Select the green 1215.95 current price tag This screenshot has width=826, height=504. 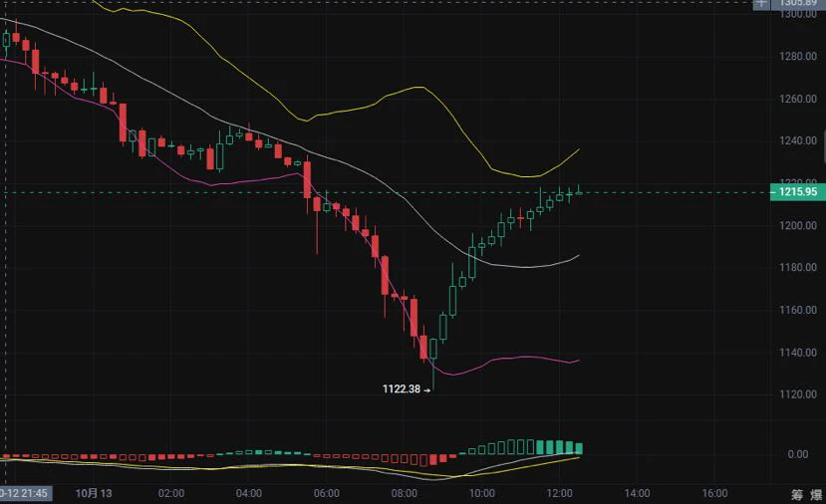pyautogui.click(x=797, y=191)
